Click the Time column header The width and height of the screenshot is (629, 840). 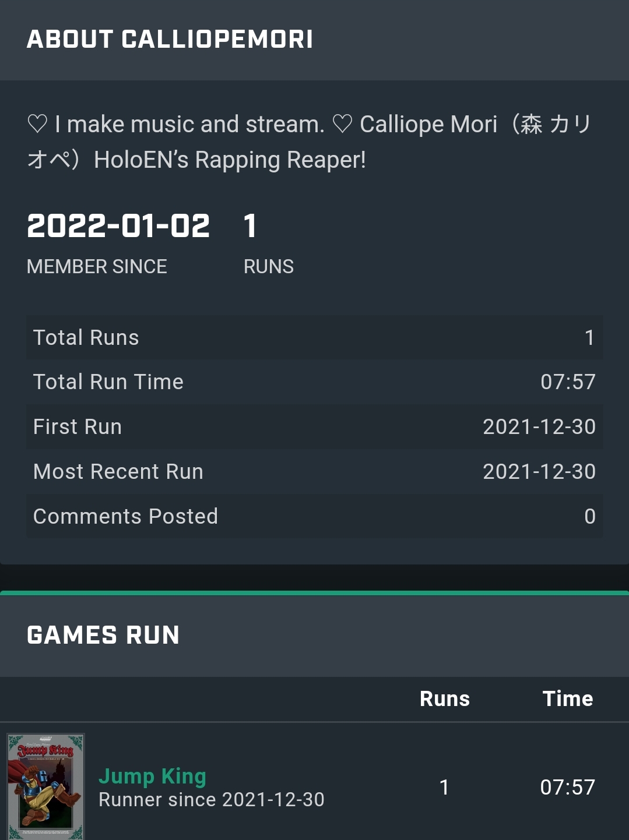point(568,698)
